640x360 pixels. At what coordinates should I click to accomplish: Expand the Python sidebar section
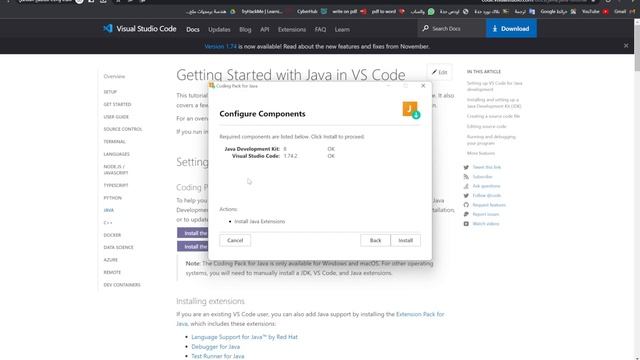pos(113,198)
